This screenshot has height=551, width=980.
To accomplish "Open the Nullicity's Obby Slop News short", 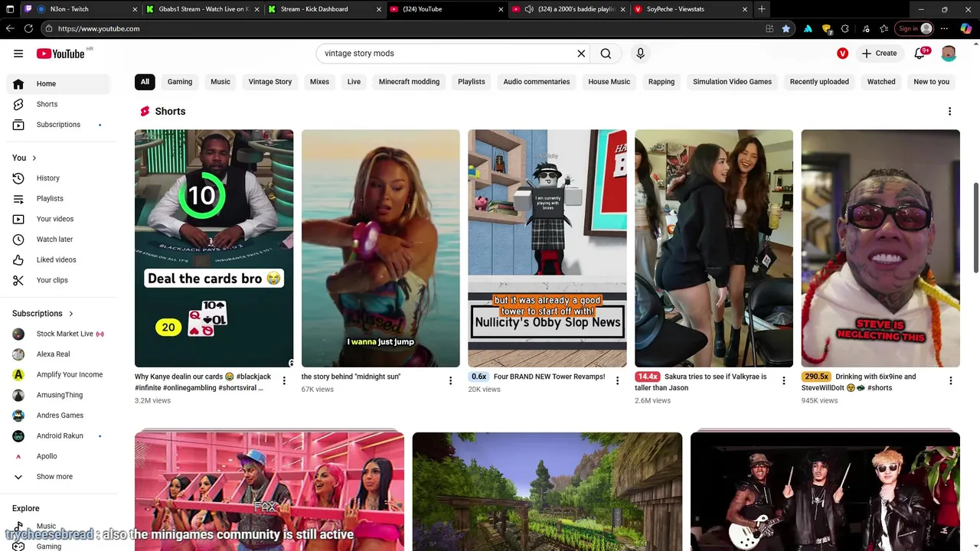I will click(547, 248).
